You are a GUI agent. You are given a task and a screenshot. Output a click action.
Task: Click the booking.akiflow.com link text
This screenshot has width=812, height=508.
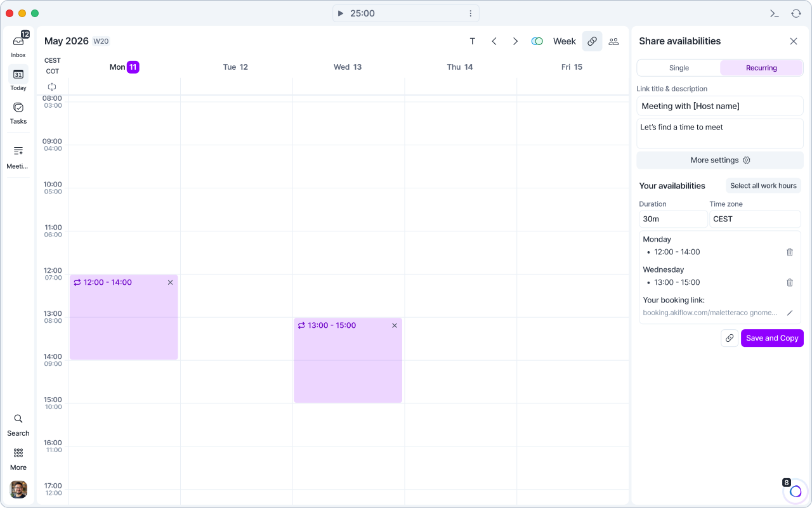tap(710, 313)
